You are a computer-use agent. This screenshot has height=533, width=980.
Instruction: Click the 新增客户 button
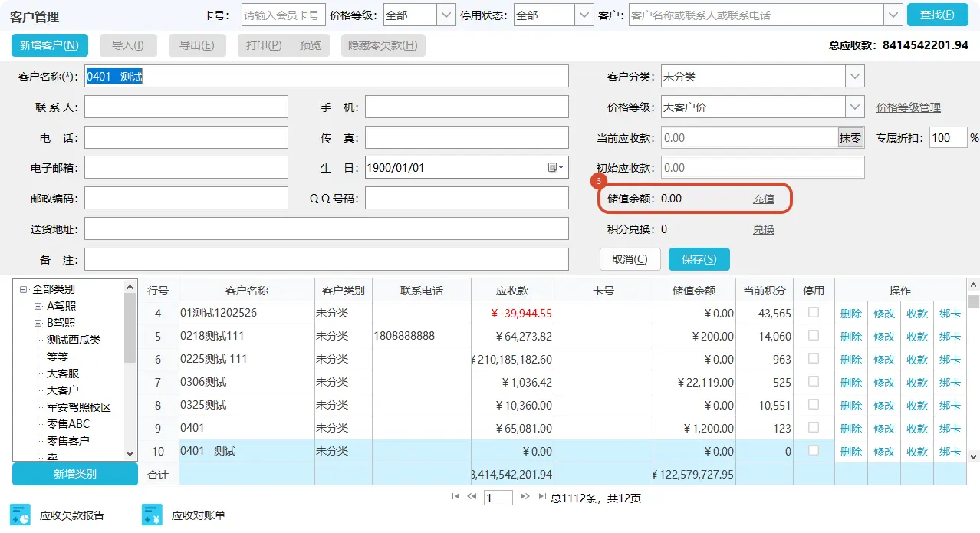50,45
